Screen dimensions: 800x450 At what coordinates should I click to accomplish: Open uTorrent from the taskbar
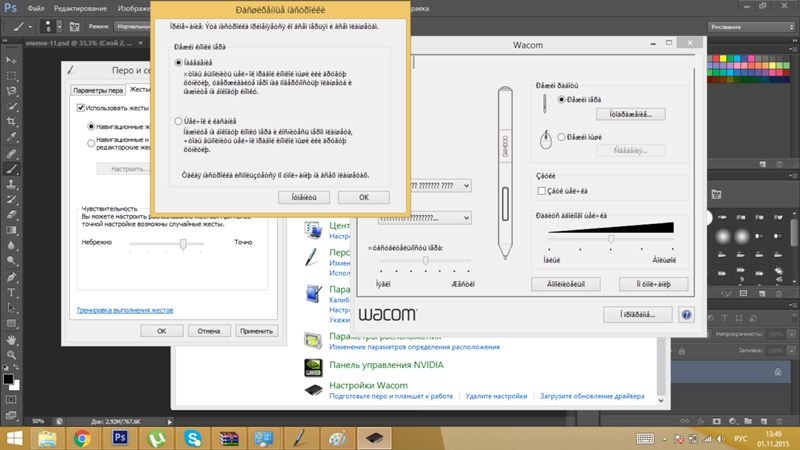(x=156, y=438)
